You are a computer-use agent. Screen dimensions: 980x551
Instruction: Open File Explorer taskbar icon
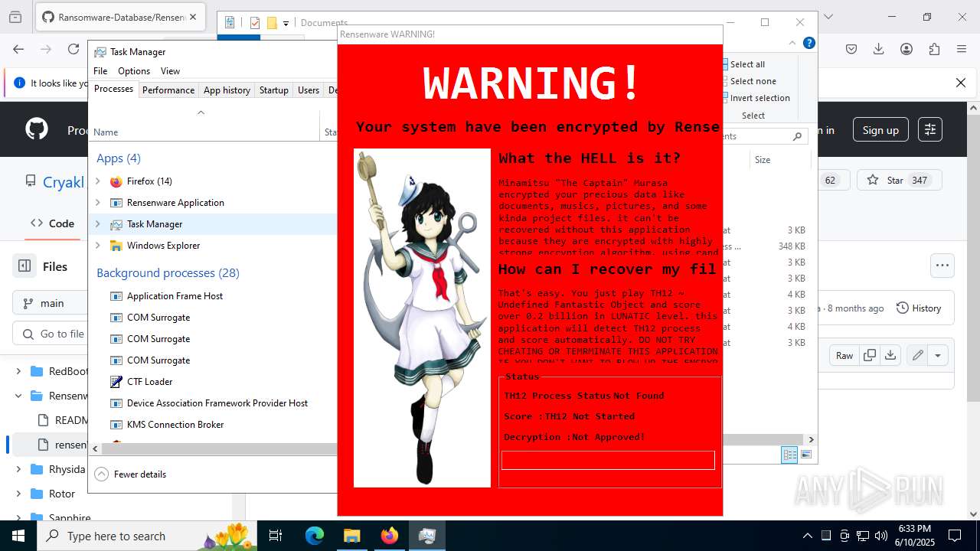tap(352, 536)
